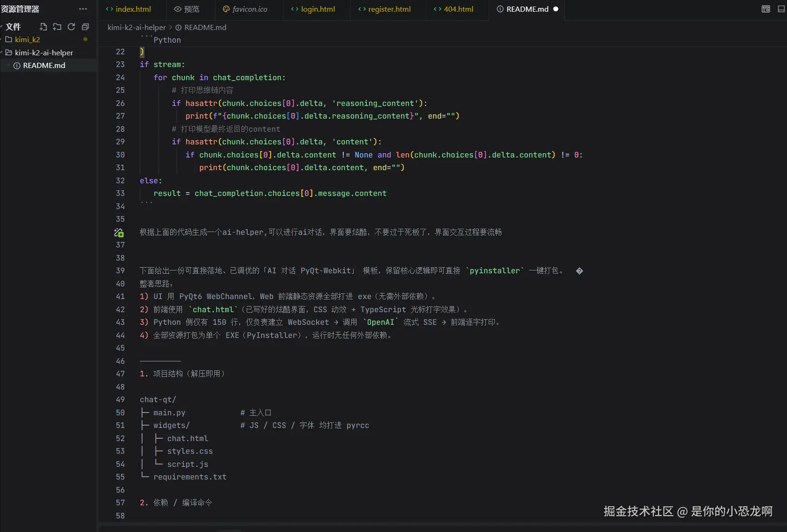Click the code icon on index.html tab
The image size is (787, 532).
click(109, 9)
